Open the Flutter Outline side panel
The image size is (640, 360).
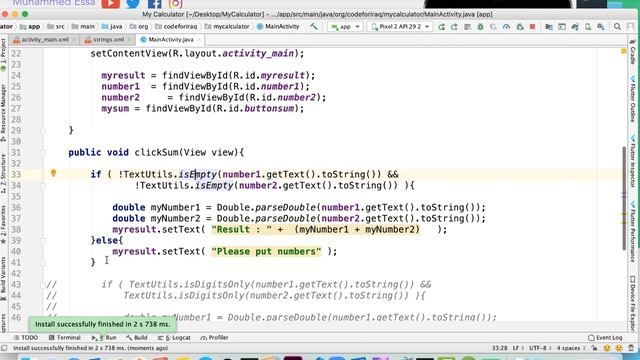633,98
